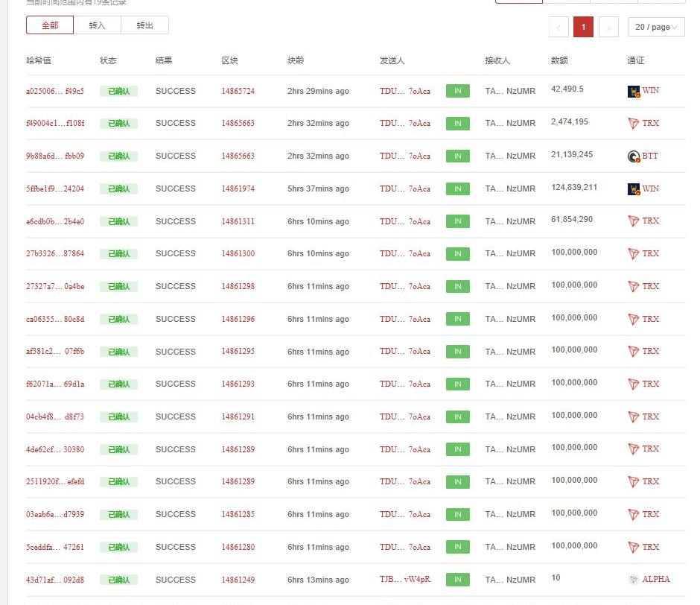Go to previous page with left arrow

(559, 28)
